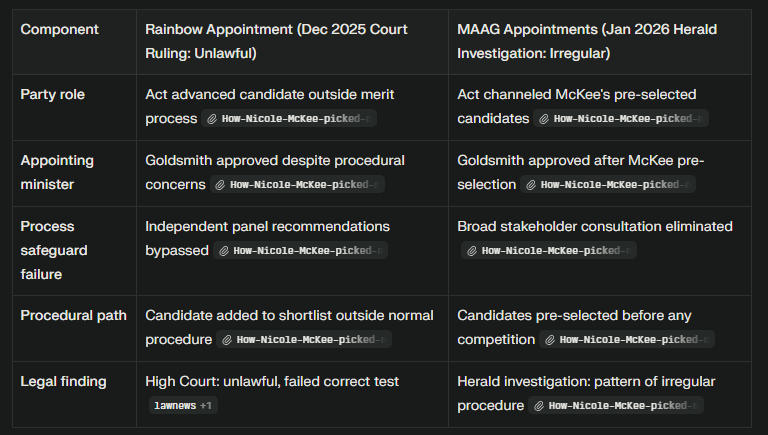Click paperclip icon in Herald investigation citation

[539, 406]
